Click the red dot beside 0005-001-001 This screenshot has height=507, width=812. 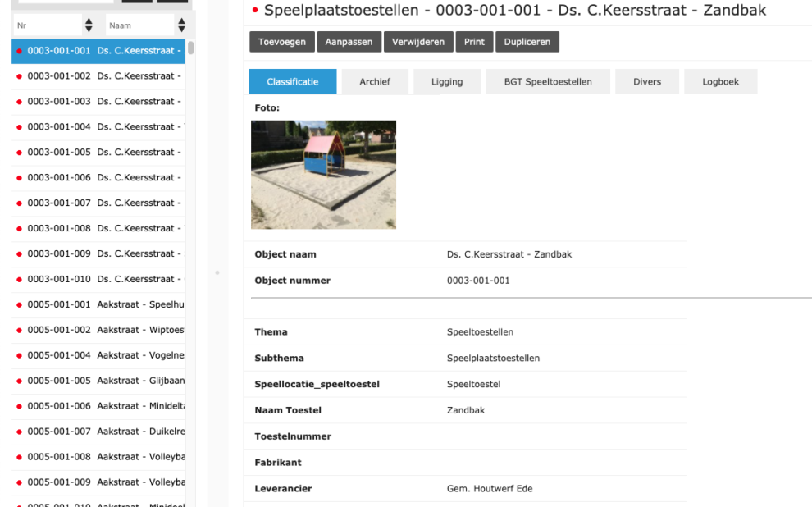click(19, 305)
